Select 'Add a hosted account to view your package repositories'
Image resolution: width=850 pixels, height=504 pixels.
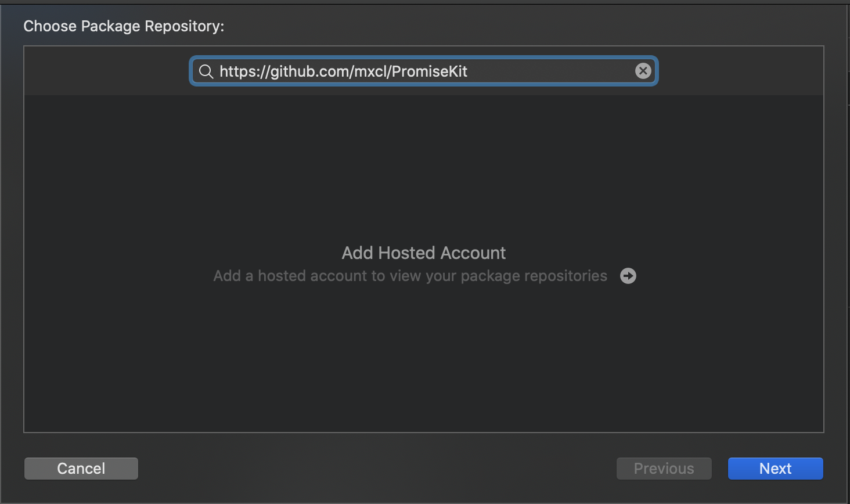coord(410,276)
